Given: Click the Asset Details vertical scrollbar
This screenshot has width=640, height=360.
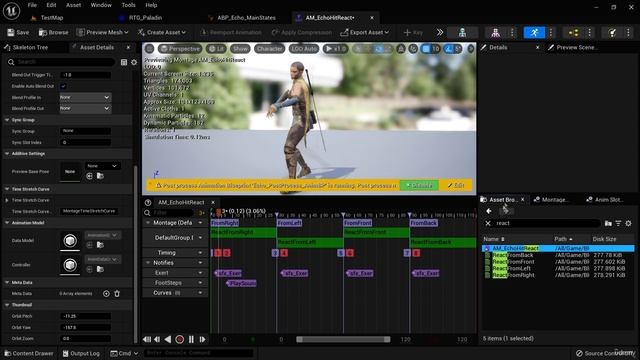Looking at the screenshot, I should click(136, 253).
